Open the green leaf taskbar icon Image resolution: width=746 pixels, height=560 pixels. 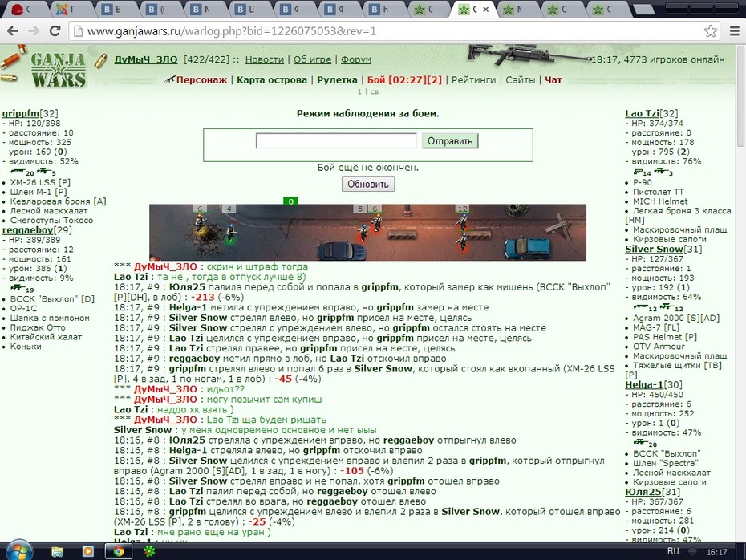pyautogui.click(x=149, y=551)
